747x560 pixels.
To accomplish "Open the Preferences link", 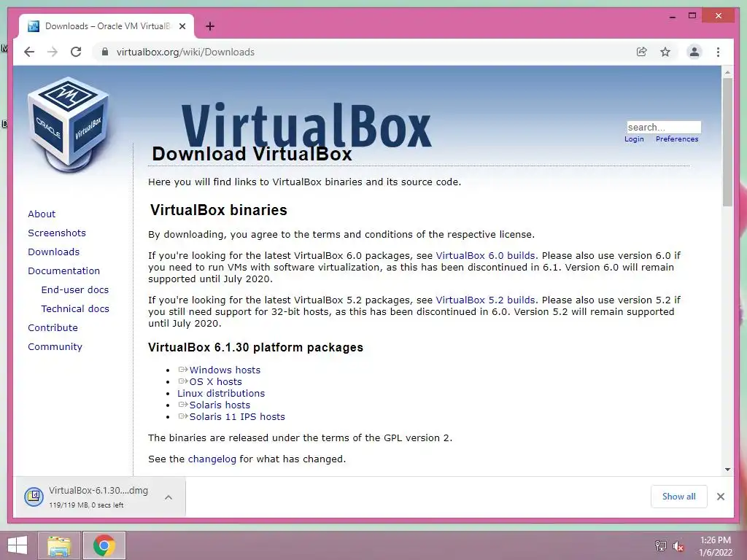I will point(677,139).
